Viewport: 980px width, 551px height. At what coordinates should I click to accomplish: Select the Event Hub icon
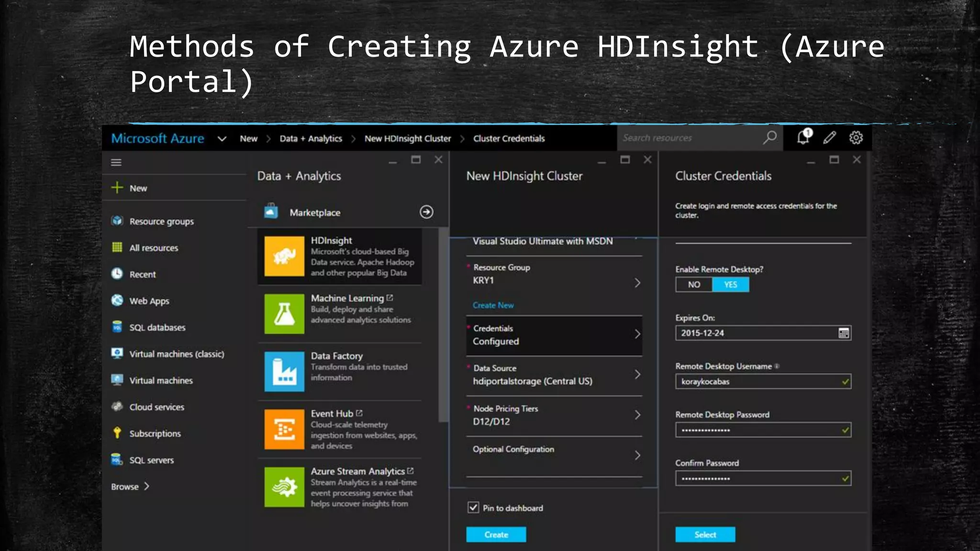coord(284,429)
